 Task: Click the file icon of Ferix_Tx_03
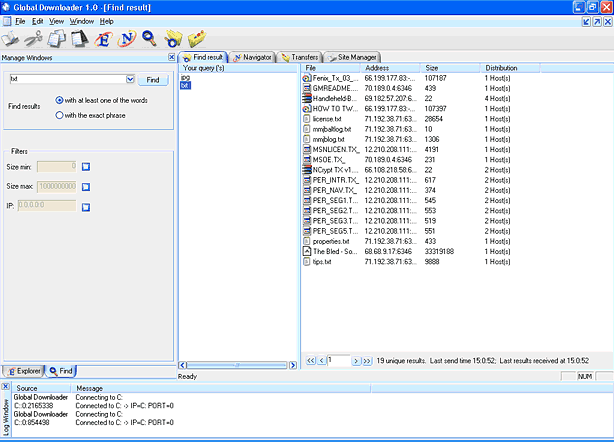click(307, 78)
